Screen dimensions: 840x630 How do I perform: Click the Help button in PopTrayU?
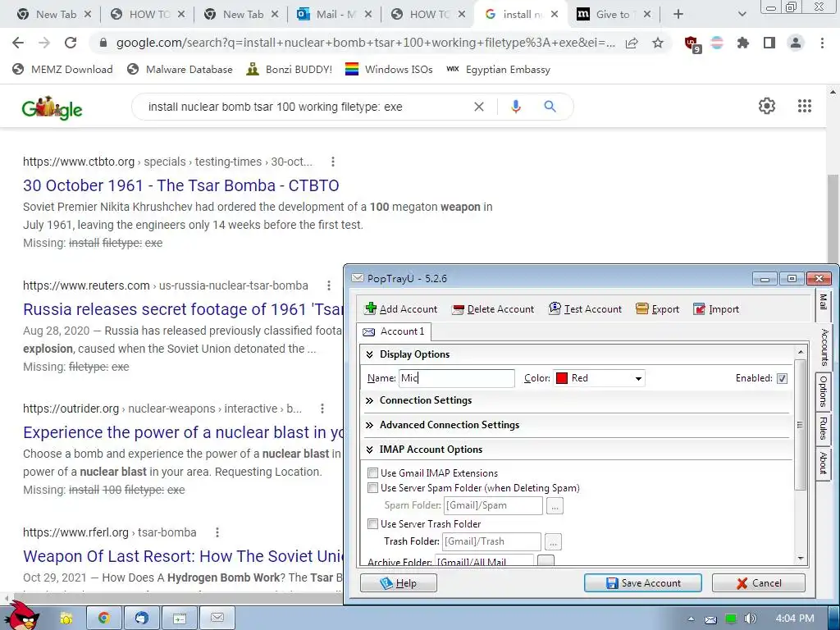coord(399,583)
